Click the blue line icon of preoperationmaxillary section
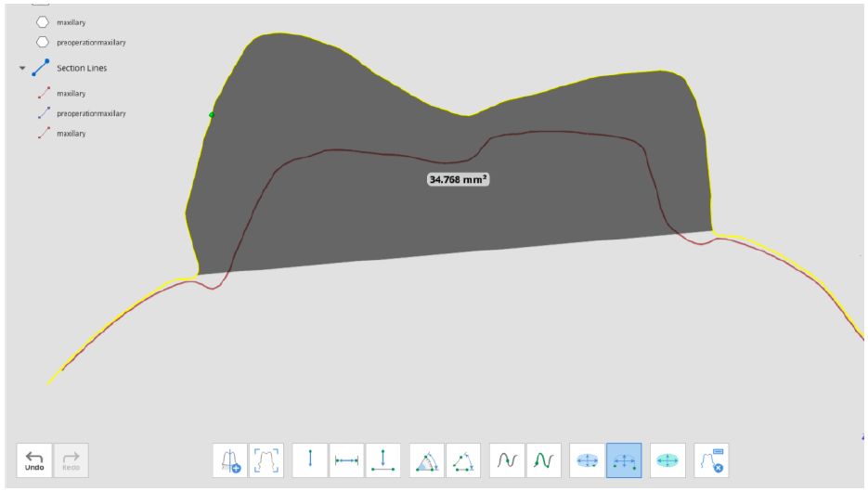868x491 pixels. pyautogui.click(x=44, y=113)
